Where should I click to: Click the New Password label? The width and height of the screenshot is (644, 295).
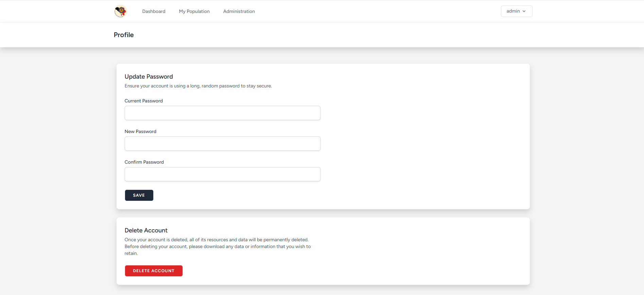click(x=140, y=131)
